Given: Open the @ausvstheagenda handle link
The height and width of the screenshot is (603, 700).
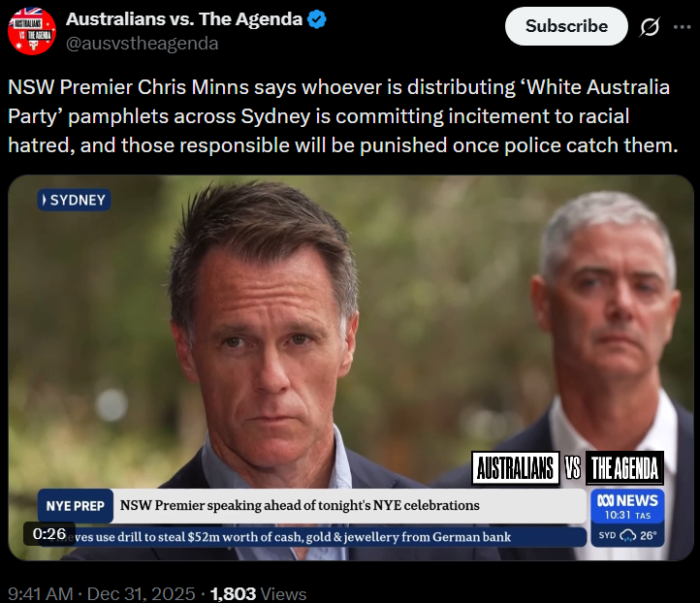Looking at the screenshot, I should [x=142, y=44].
